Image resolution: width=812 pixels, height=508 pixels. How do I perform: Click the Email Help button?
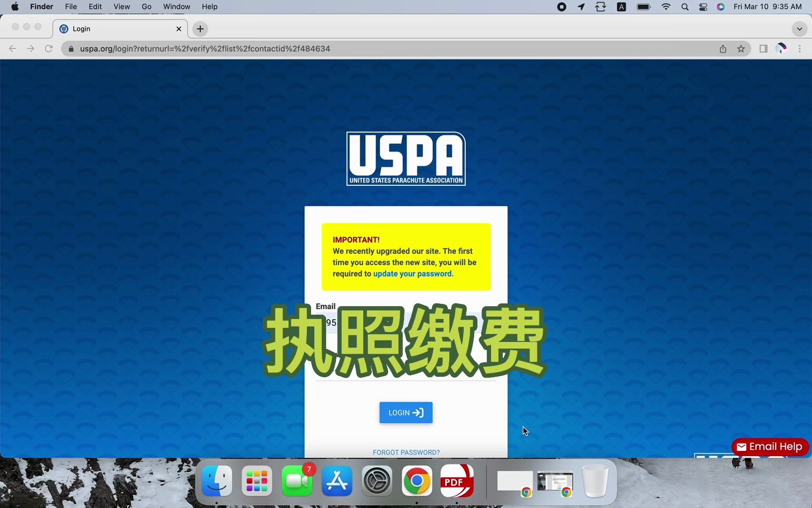(770, 447)
